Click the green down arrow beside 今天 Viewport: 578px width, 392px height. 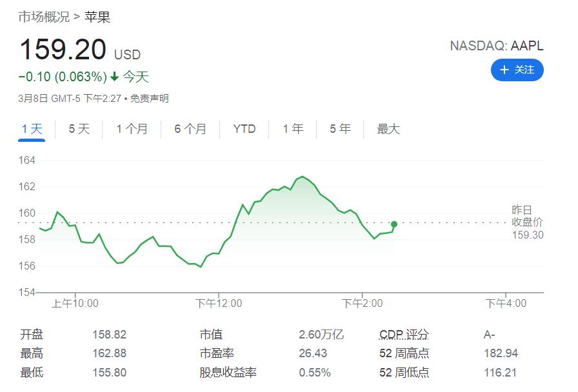tap(114, 77)
